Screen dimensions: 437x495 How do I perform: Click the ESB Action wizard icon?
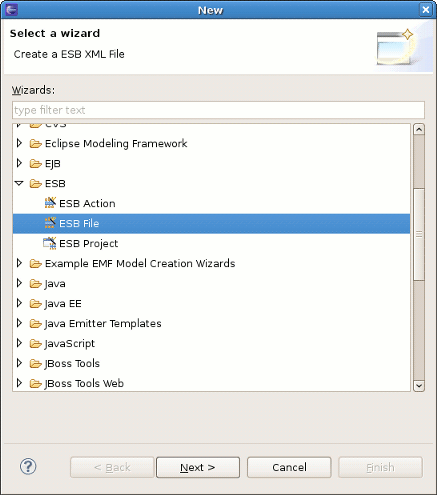(50, 203)
